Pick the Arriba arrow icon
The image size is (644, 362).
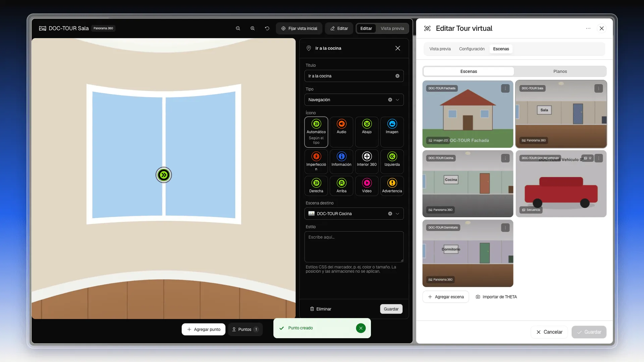click(x=341, y=186)
